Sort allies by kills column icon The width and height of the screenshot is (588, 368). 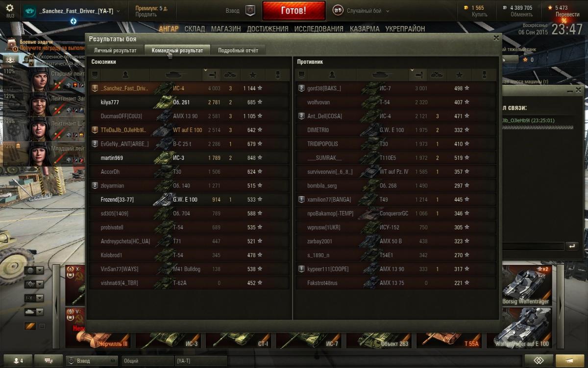(x=230, y=75)
